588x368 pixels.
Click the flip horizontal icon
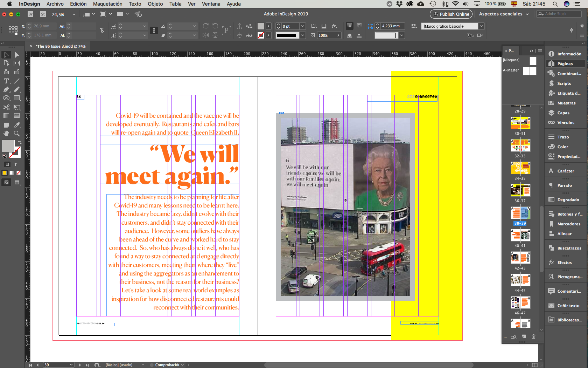[206, 35]
